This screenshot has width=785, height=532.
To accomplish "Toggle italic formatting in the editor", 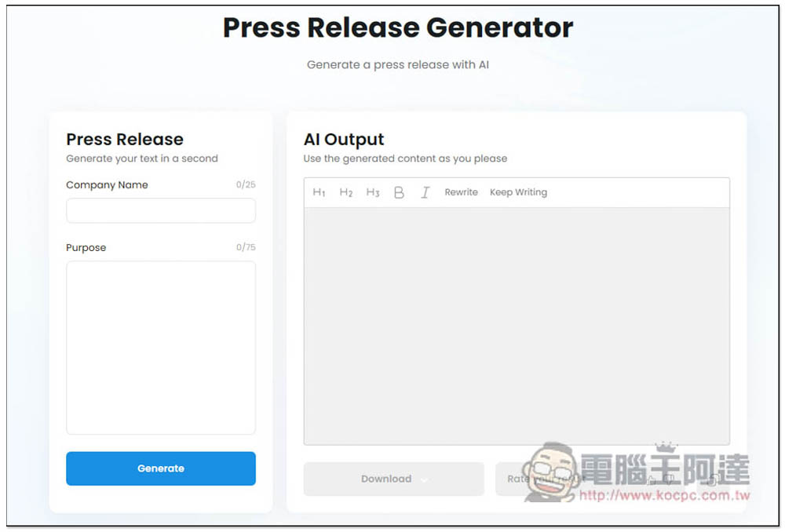I will click(425, 192).
